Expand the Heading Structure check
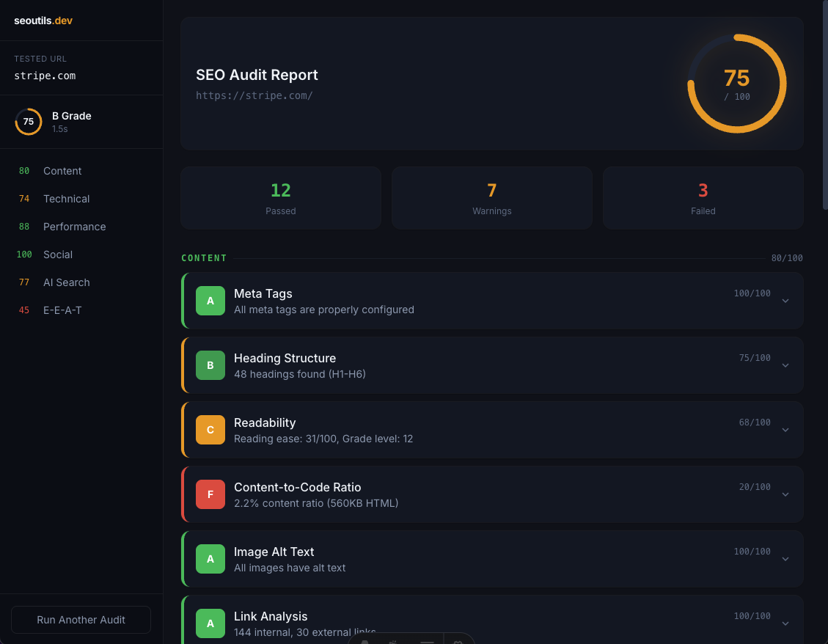 point(785,365)
